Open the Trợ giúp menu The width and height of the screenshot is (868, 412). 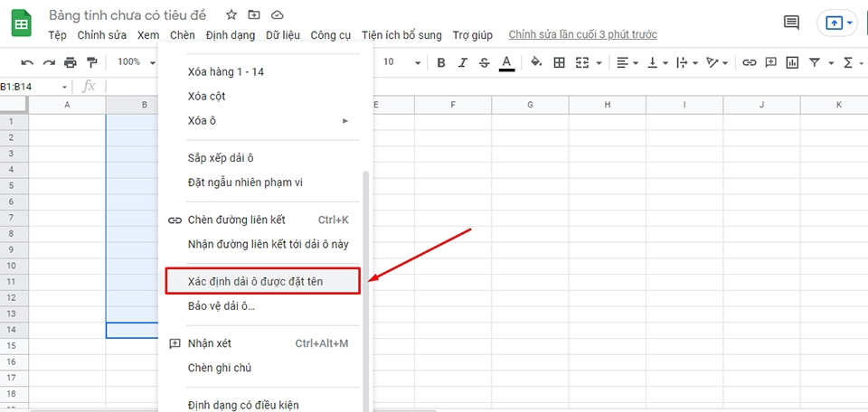pyautogui.click(x=473, y=35)
